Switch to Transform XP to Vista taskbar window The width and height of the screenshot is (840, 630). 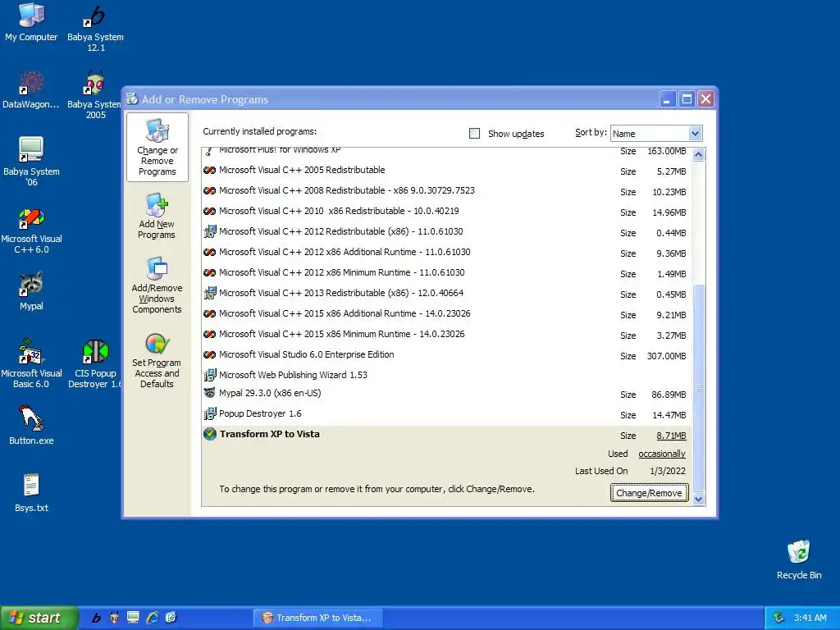(x=317, y=618)
